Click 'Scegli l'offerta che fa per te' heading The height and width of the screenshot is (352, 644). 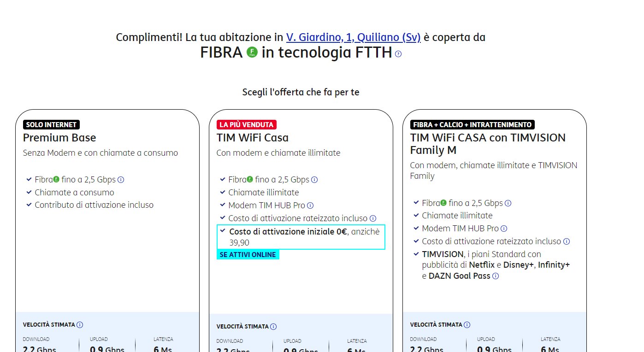(x=301, y=92)
